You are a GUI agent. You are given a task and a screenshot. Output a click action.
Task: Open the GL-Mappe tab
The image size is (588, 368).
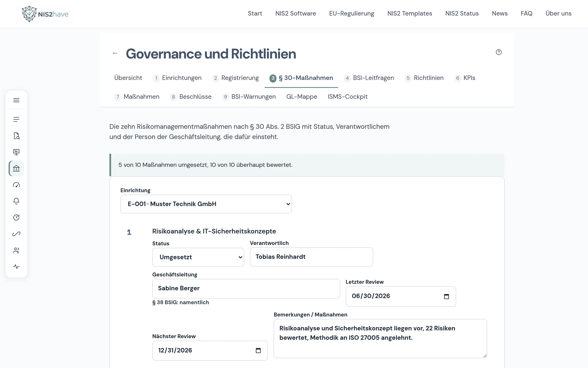(x=302, y=97)
